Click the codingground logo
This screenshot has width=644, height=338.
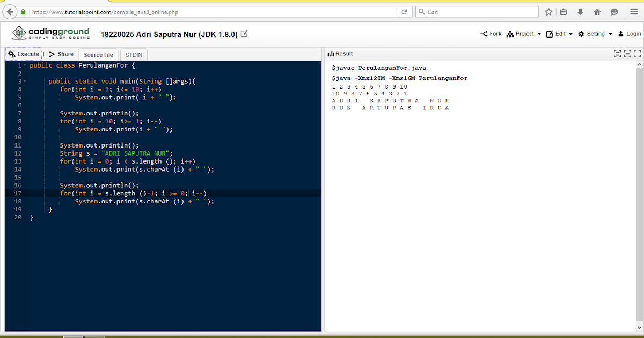point(51,33)
